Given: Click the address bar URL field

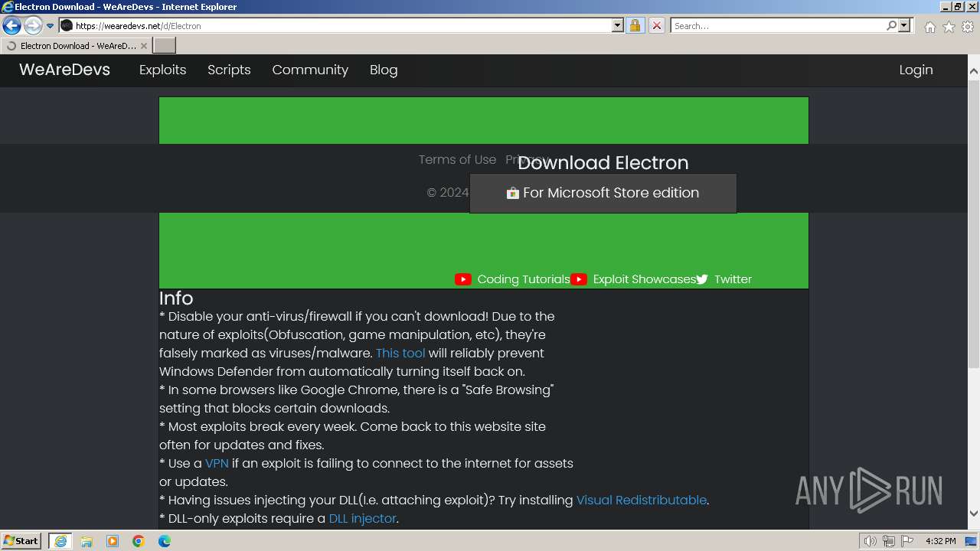Looking at the screenshot, I should point(342,26).
